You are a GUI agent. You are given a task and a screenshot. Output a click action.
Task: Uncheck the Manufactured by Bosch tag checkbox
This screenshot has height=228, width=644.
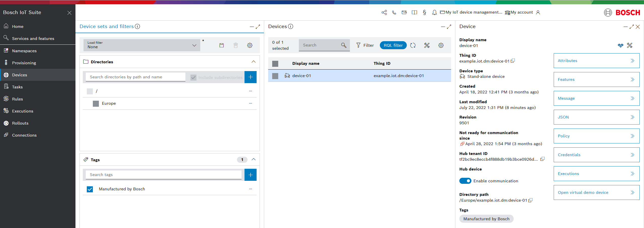coord(90,189)
